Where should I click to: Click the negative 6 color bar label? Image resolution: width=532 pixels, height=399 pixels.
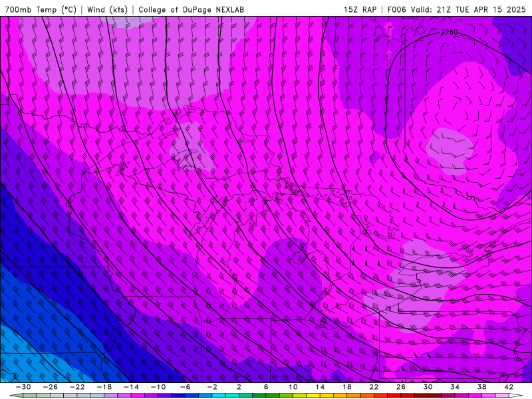click(186, 387)
